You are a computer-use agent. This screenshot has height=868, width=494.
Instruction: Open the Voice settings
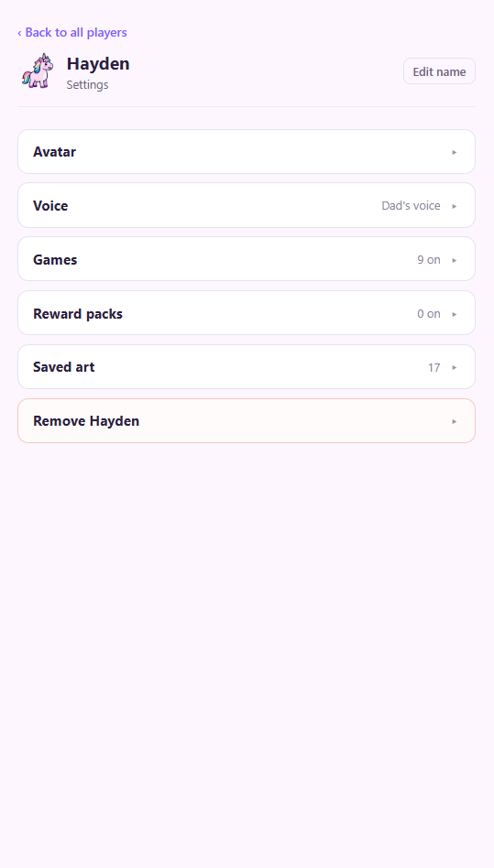pos(247,205)
